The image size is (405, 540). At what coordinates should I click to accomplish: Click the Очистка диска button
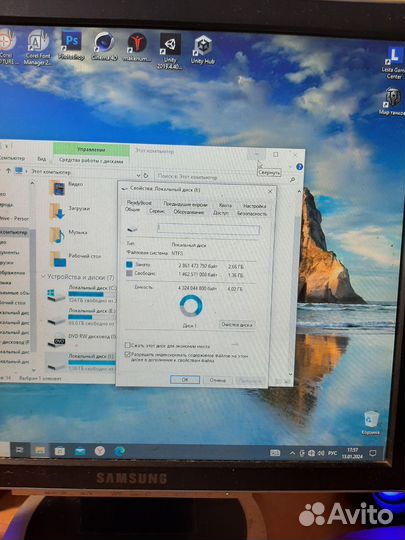[x=237, y=324]
